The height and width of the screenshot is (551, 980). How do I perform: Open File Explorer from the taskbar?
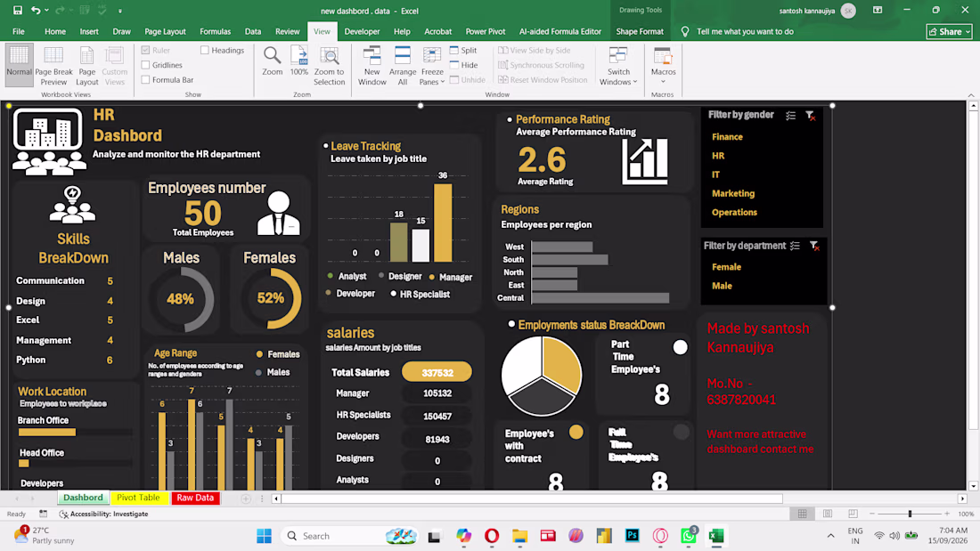[520, 535]
